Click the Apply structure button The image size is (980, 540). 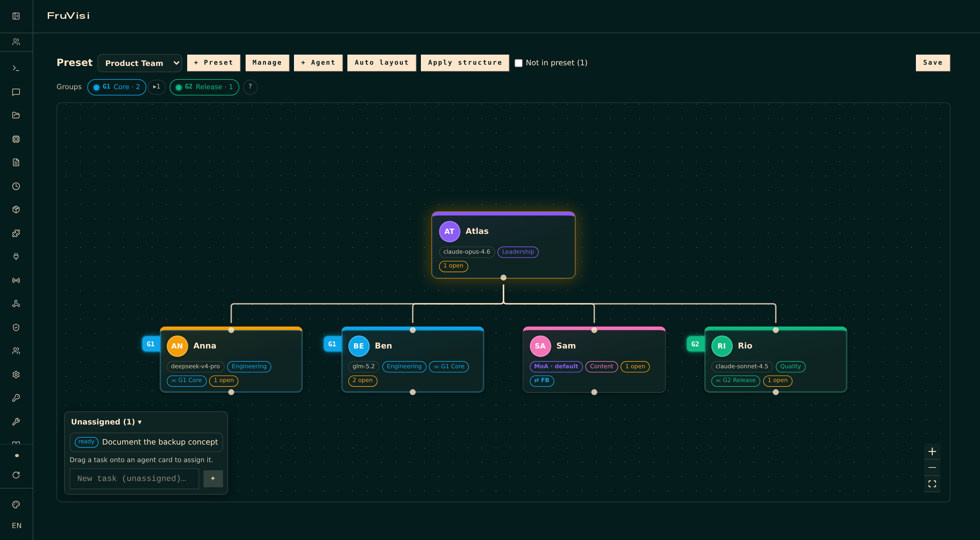[465, 63]
